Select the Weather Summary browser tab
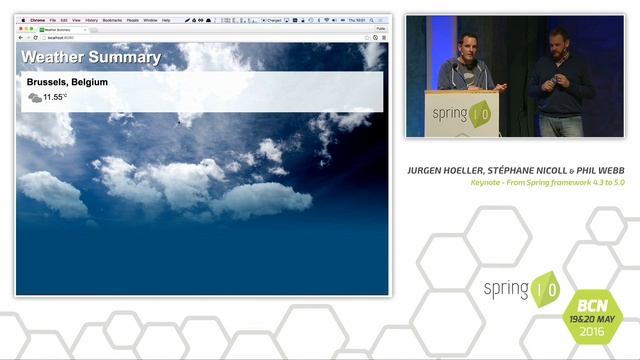 click(x=62, y=30)
